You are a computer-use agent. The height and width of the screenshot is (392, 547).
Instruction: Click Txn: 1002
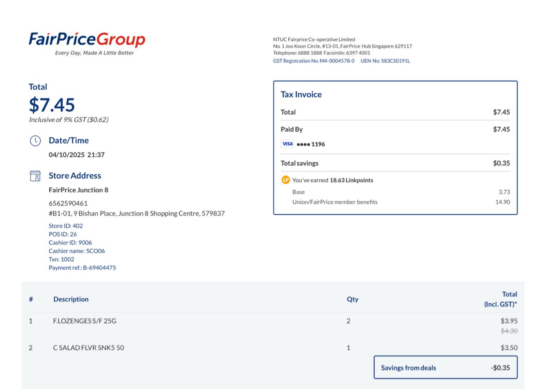point(61,259)
